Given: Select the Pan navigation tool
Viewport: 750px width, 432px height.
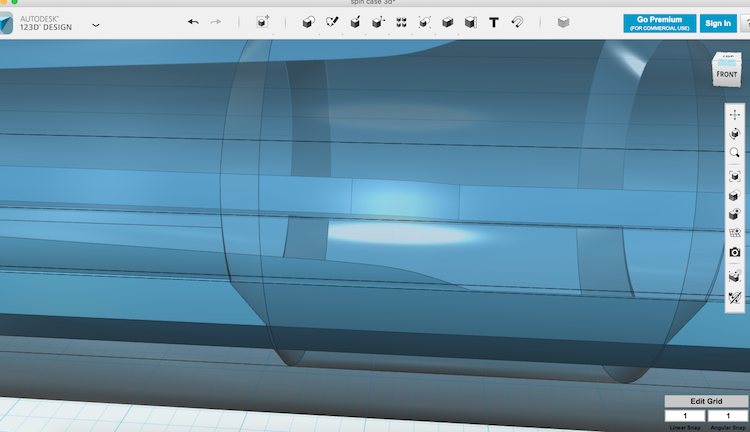Looking at the screenshot, I should tap(735, 115).
